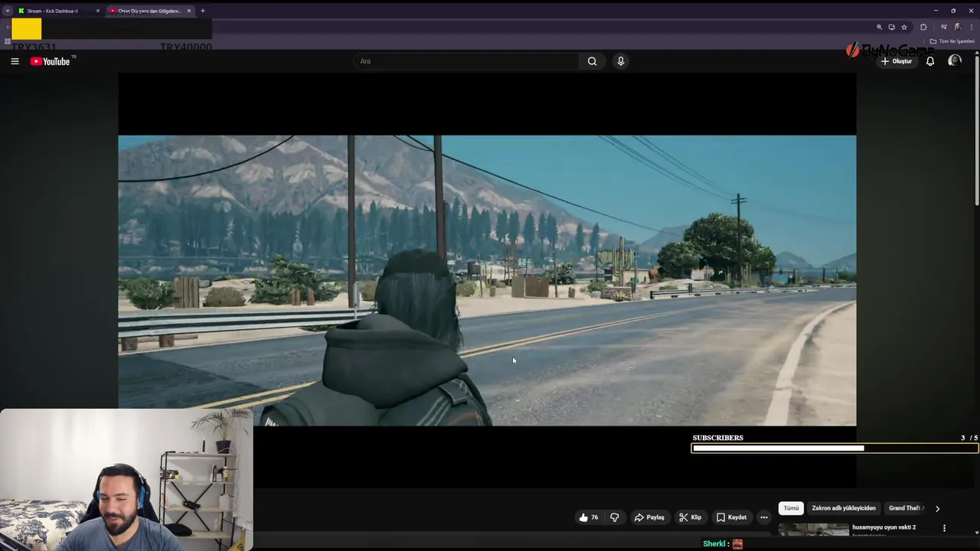Select the Grand Theft chip
The image size is (980, 551).
(x=906, y=508)
